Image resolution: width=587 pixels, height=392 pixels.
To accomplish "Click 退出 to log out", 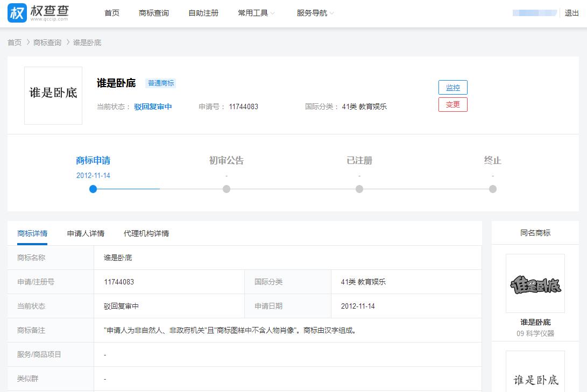I will tap(572, 13).
